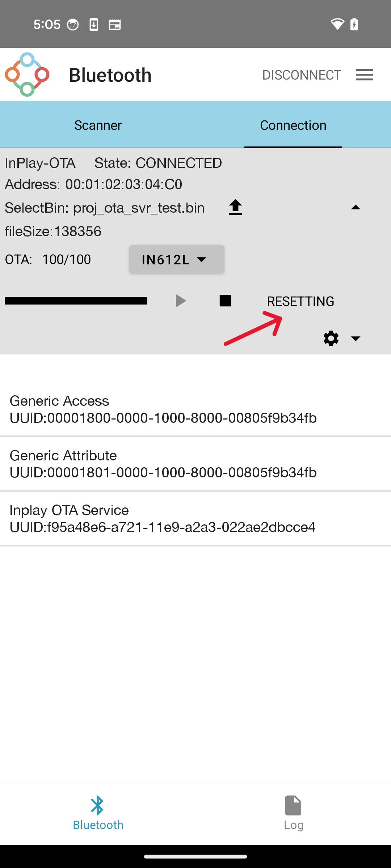Select the Bluetooth icon in bottom navigation

98,805
